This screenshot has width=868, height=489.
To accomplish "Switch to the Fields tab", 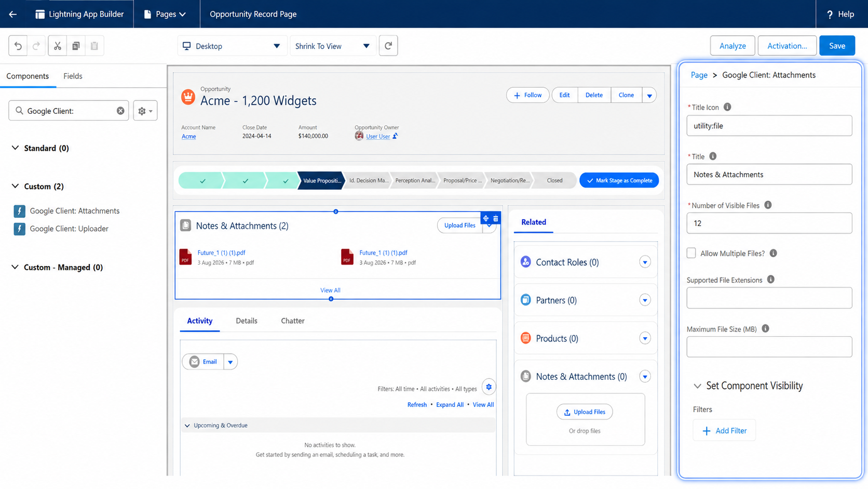I will [x=73, y=76].
